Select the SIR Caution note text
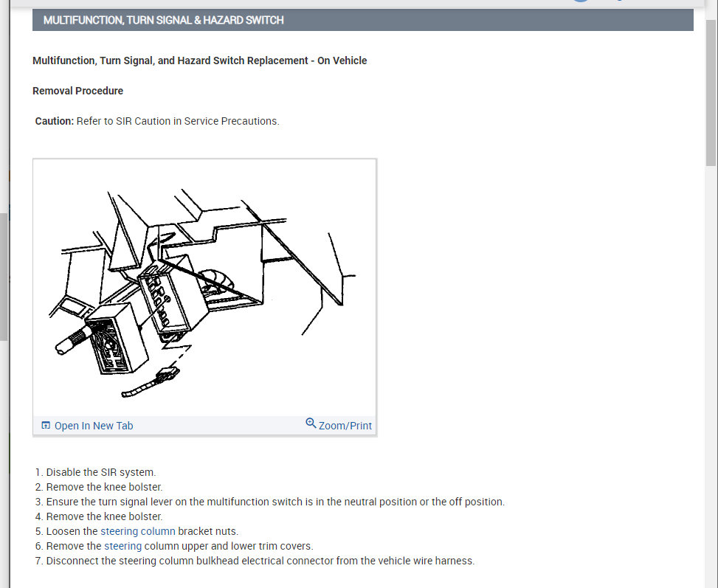The width and height of the screenshot is (718, 588). point(157,121)
